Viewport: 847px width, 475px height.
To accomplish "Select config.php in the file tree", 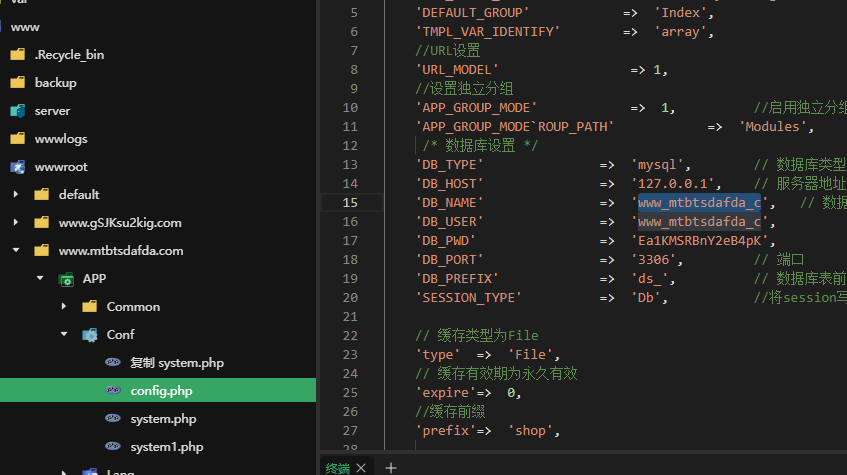I will pos(160,391).
